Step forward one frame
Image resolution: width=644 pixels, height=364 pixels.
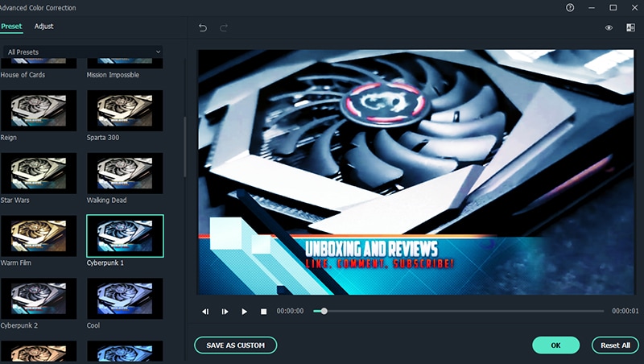tap(225, 312)
